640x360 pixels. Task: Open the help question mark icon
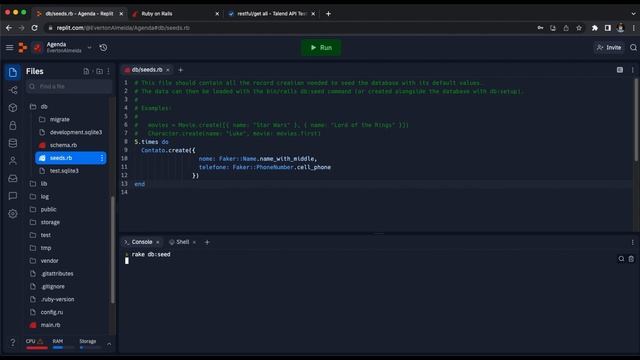pyautogui.click(x=13, y=342)
